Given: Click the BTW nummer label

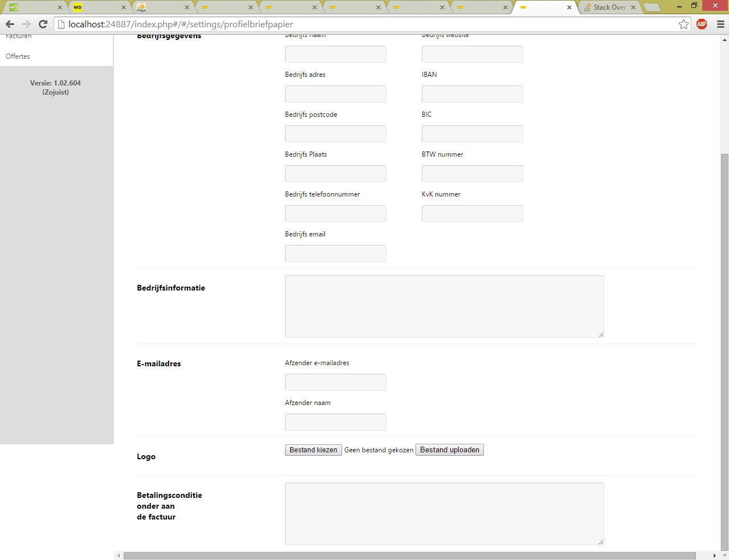Looking at the screenshot, I should [x=442, y=154].
